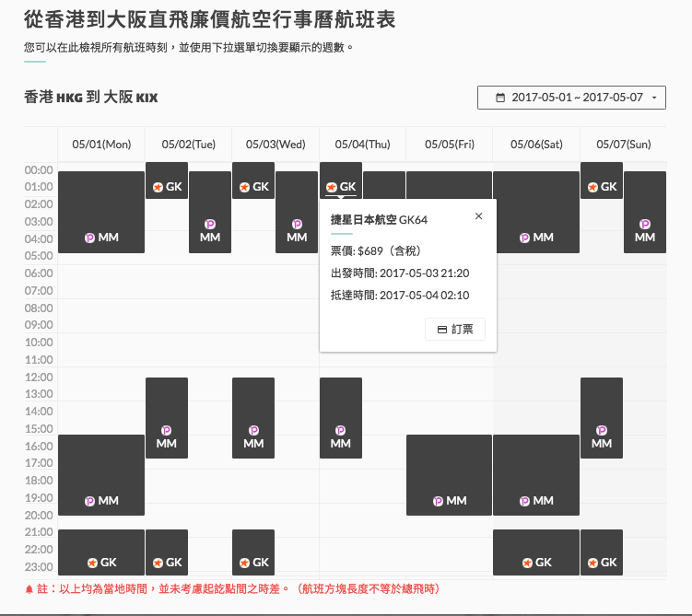This screenshot has width=692, height=616.
Task: Select Sunday 21:00 GK flight block
Action: click(602, 552)
